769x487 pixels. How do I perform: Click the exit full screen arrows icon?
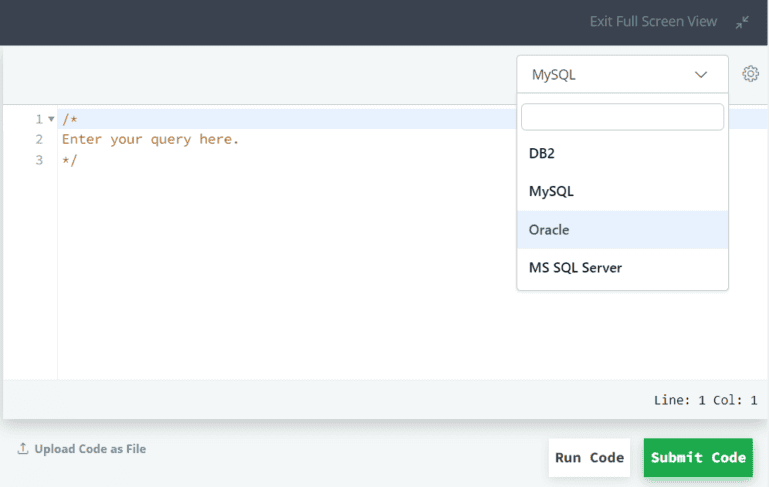(742, 22)
